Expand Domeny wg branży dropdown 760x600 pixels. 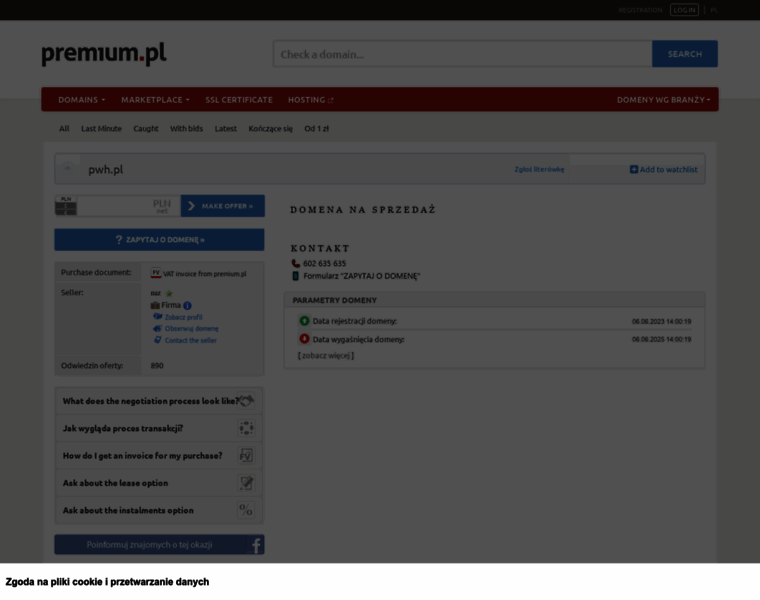point(663,100)
